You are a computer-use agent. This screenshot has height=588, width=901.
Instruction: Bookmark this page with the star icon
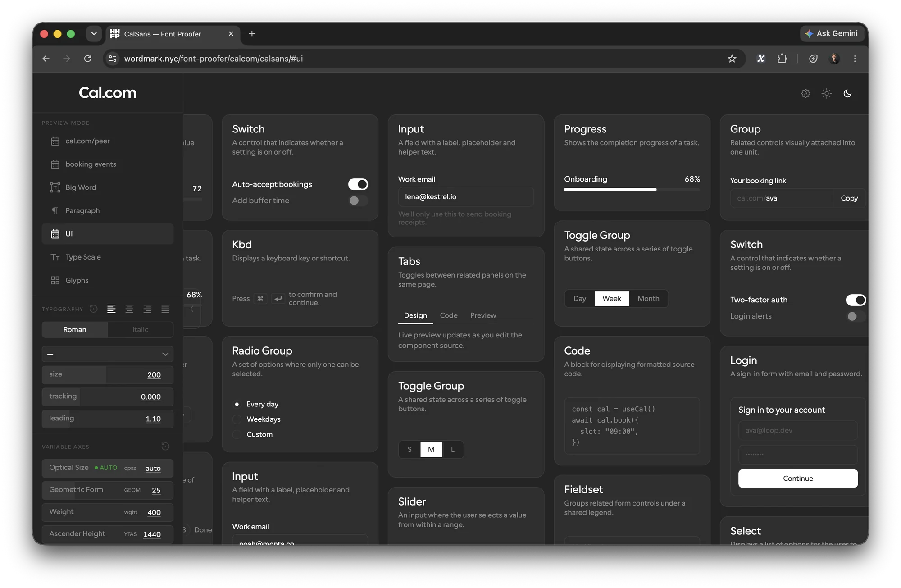pos(732,59)
